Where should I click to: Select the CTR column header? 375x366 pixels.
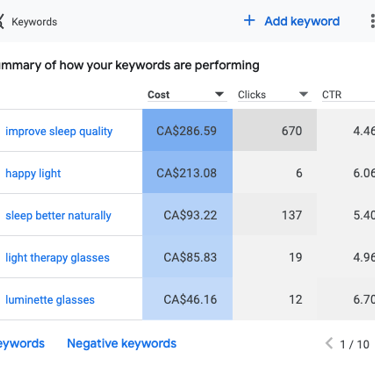332,95
